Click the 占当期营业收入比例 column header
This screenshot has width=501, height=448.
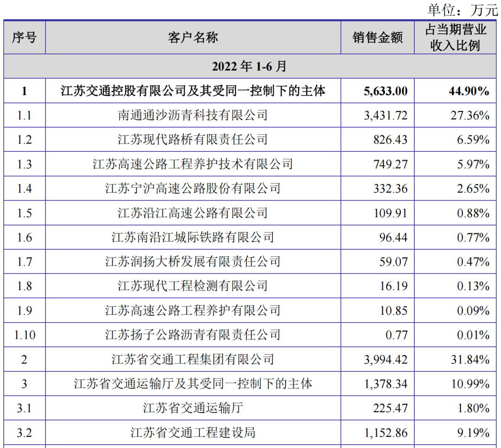(456, 38)
